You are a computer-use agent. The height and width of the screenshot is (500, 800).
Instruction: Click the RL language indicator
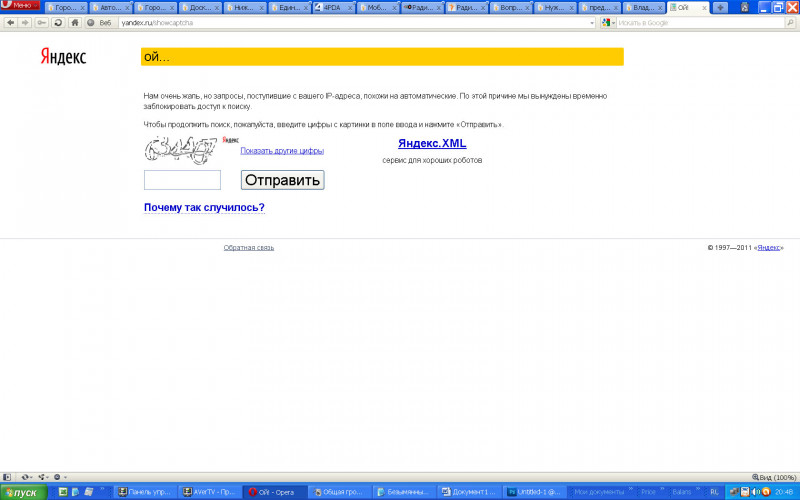click(x=714, y=492)
